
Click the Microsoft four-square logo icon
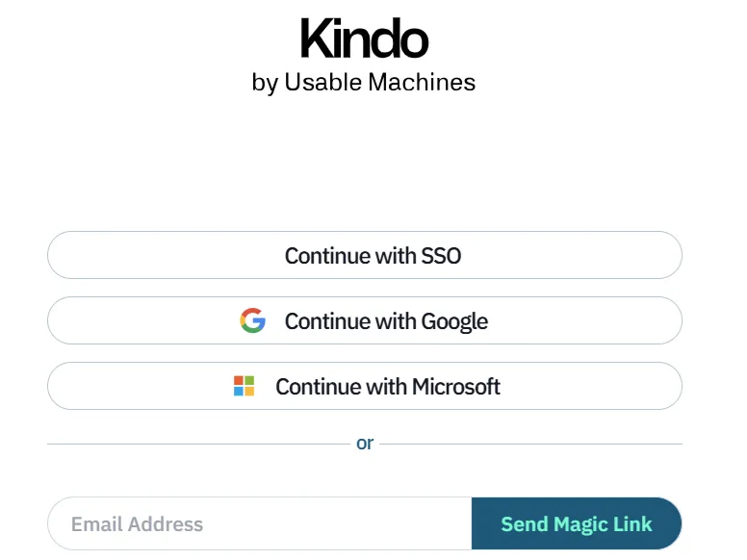point(244,386)
